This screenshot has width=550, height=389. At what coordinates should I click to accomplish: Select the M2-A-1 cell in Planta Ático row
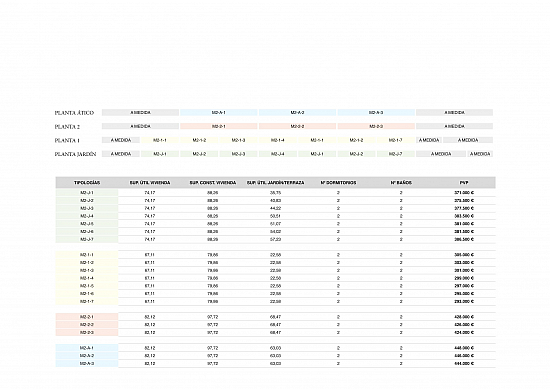pyautogui.click(x=219, y=113)
